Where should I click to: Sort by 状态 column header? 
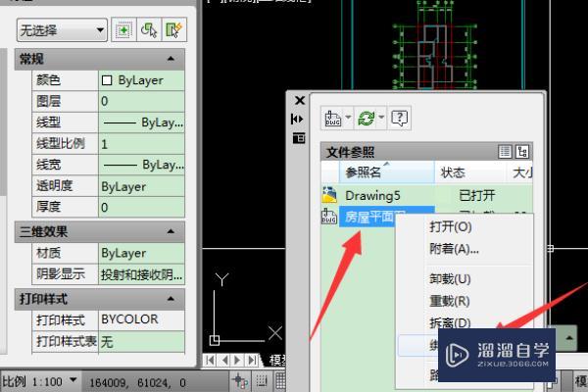[469, 172]
